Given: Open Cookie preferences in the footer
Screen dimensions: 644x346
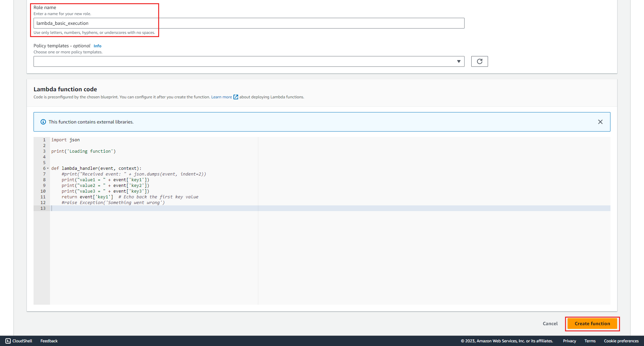Looking at the screenshot, I should click(622, 341).
